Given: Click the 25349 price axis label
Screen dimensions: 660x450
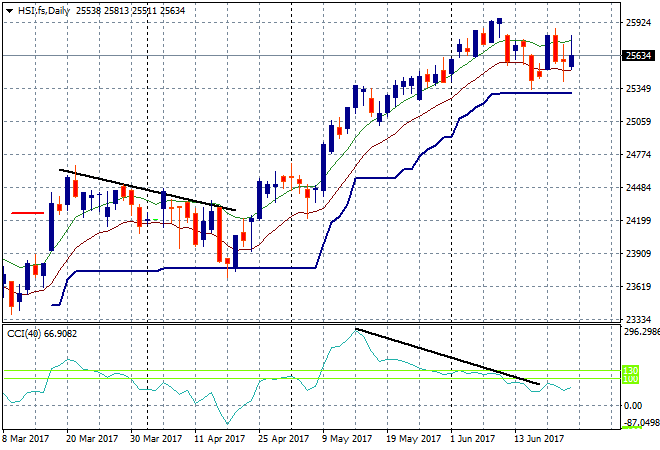Looking at the screenshot, I should click(x=638, y=88).
